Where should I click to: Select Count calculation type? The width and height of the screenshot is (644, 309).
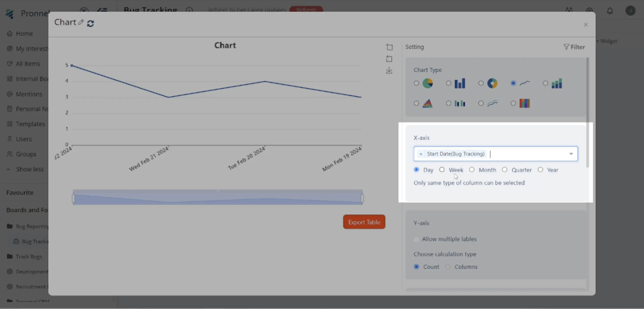tap(416, 267)
